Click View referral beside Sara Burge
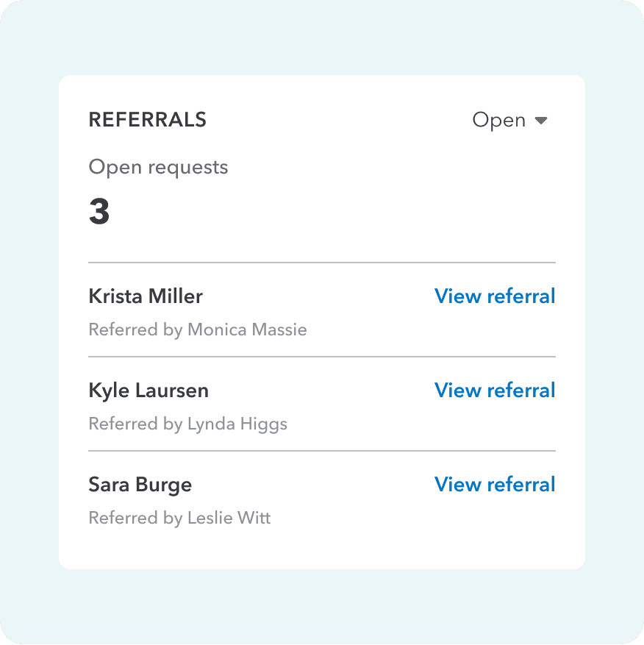 [x=495, y=485]
